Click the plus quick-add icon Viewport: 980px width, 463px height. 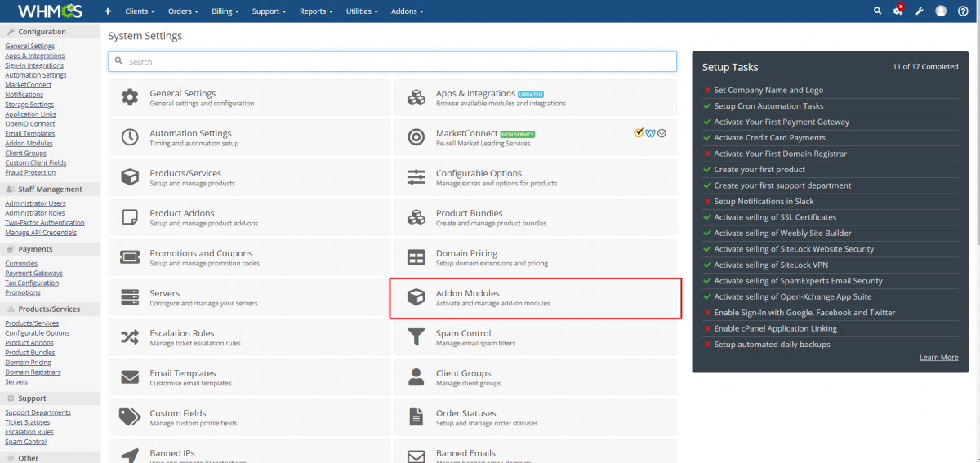[108, 11]
